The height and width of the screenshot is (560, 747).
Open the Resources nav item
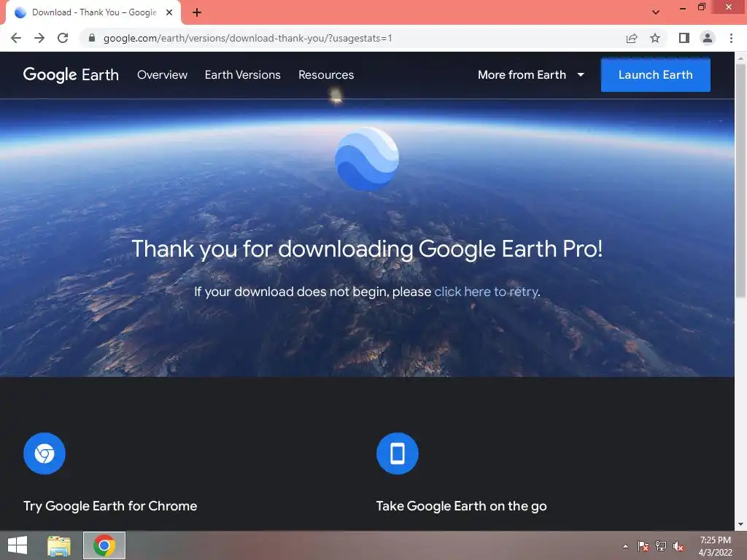[326, 75]
